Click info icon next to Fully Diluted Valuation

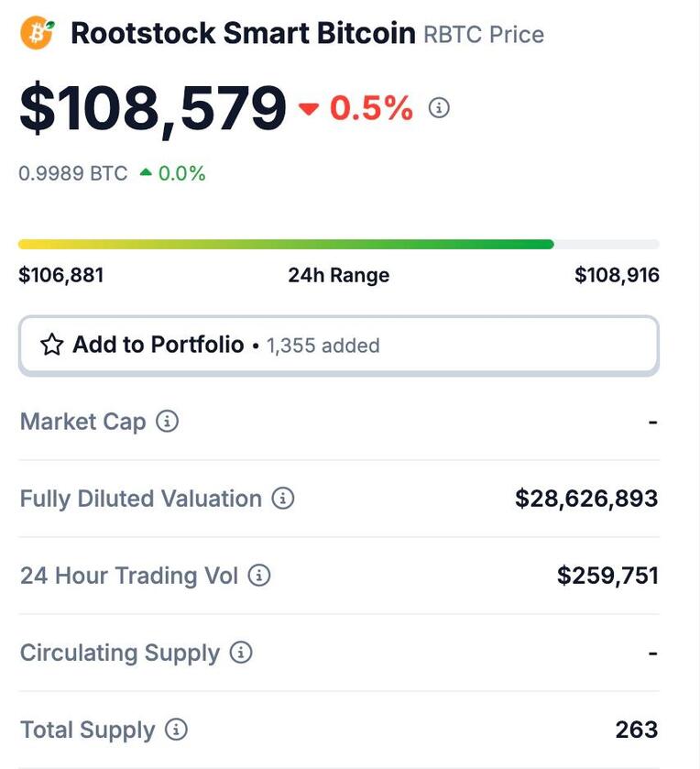click(283, 498)
